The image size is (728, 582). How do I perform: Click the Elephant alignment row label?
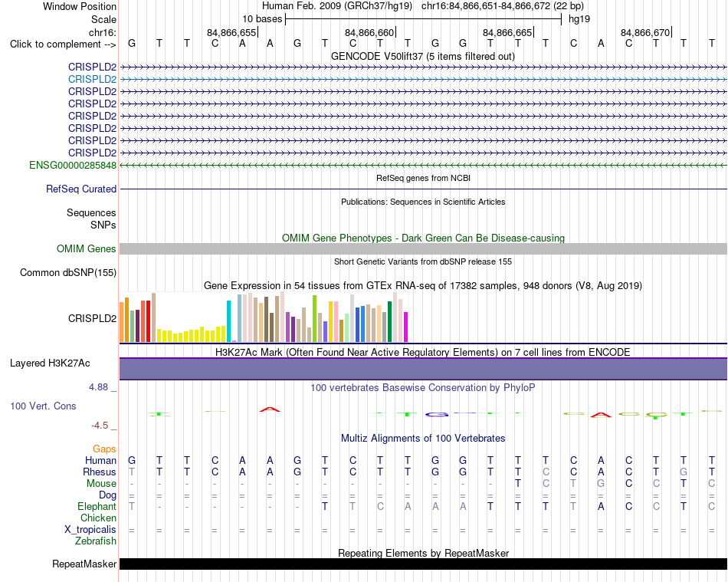(x=97, y=506)
